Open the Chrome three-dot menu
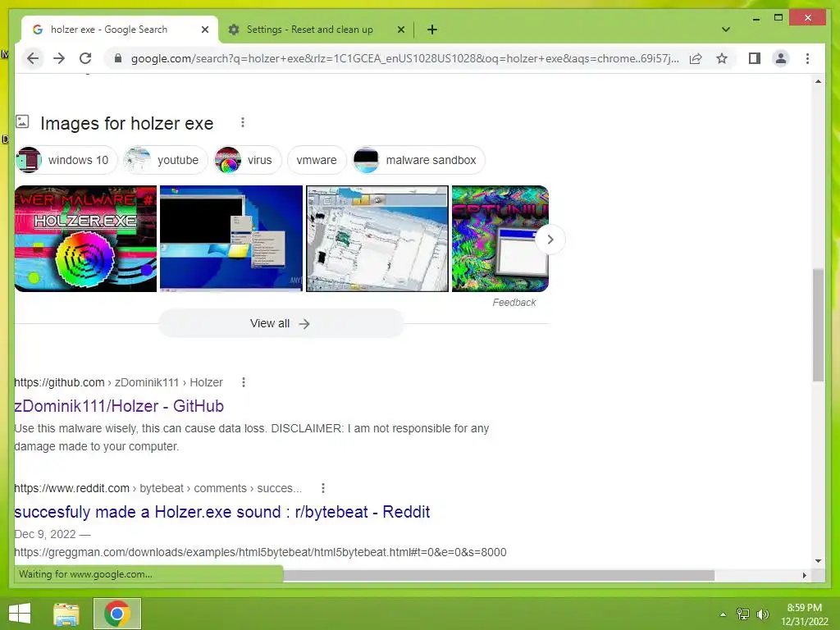840x630 pixels. coord(807,58)
